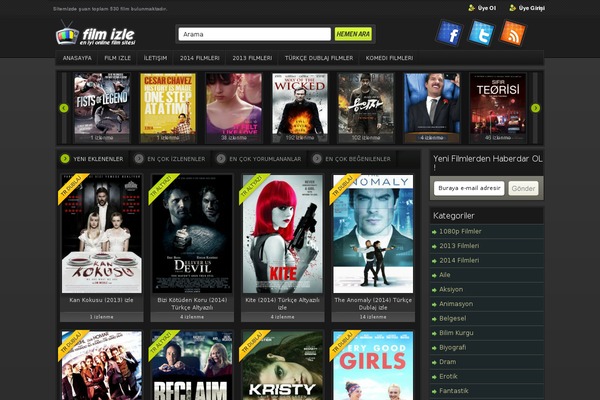600x400 pixels.
Task: Open the Bilim Kurgu category
Action: [x=487, y=333]
